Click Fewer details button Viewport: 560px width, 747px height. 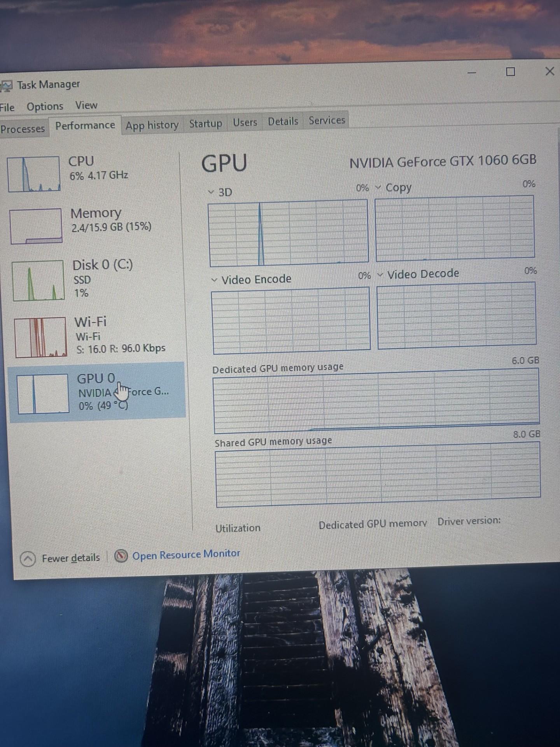tap(60, 559)
